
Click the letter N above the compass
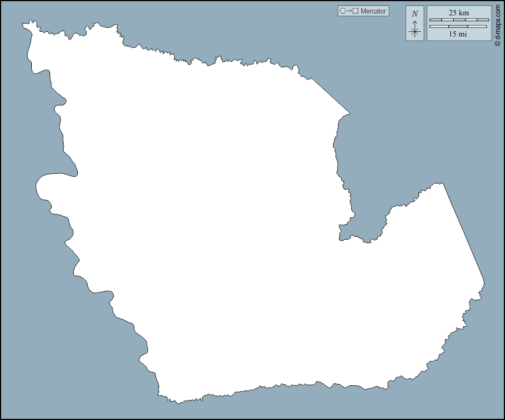(415, 14)
